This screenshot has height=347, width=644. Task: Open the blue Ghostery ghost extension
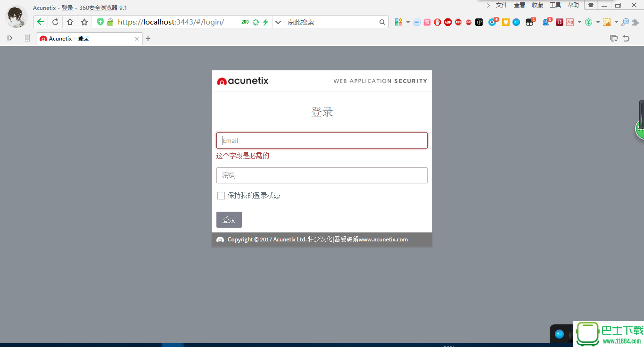[x=546, y=22]
